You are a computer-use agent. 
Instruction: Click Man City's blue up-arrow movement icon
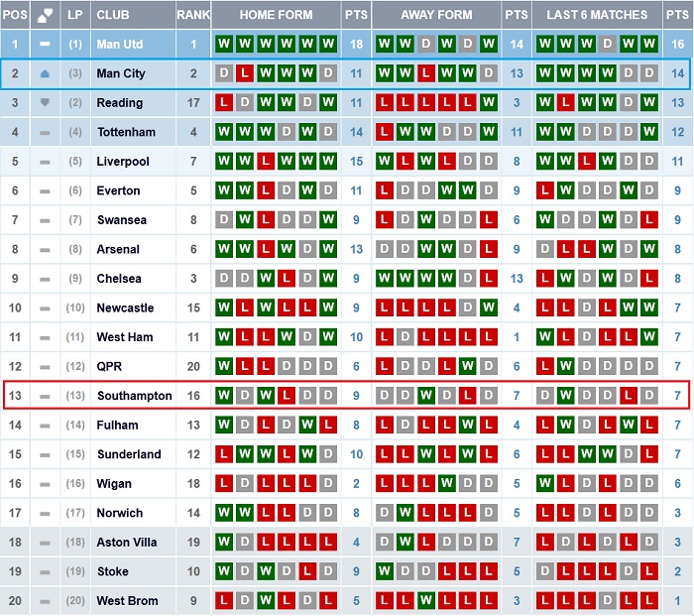tap(45, 74)
